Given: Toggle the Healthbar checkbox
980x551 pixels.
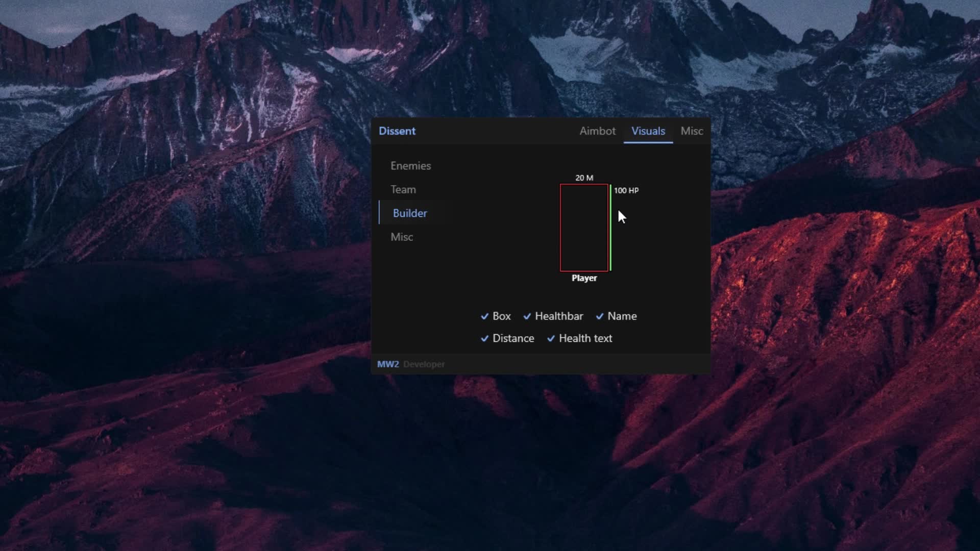Looking at the screenshot, I should [527, 316].
